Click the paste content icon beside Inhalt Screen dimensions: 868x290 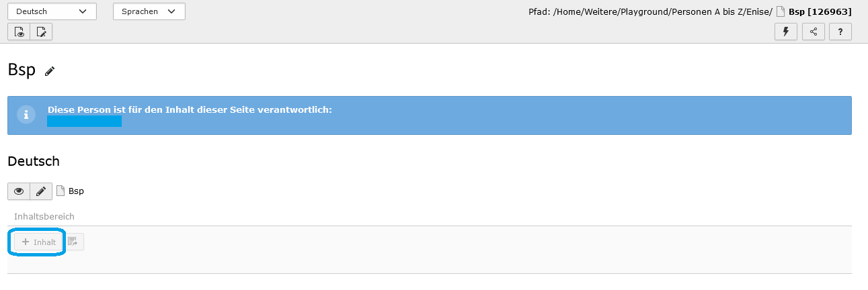point(73,242)
